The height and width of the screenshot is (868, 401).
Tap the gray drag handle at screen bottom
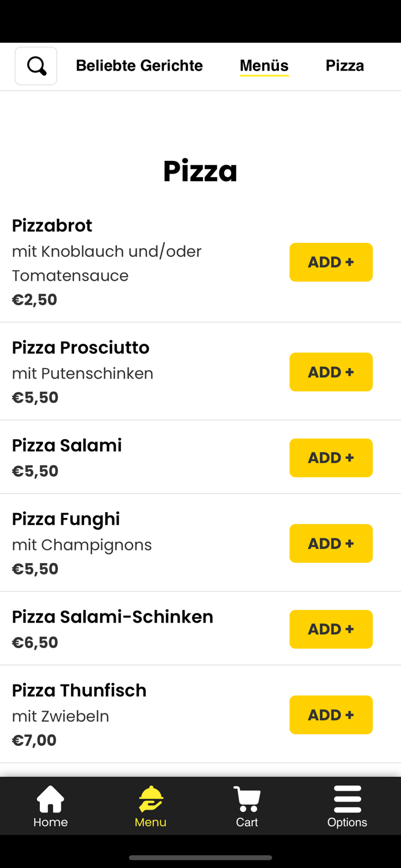coord(200,858)
